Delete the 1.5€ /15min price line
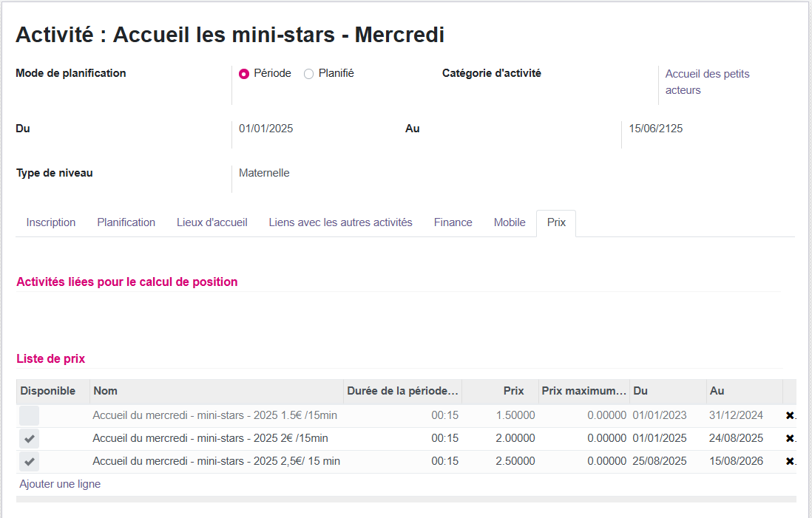Image resolution: width=812 pixels, height=518 pixels. pyautogui.click(x=789, y=415)
